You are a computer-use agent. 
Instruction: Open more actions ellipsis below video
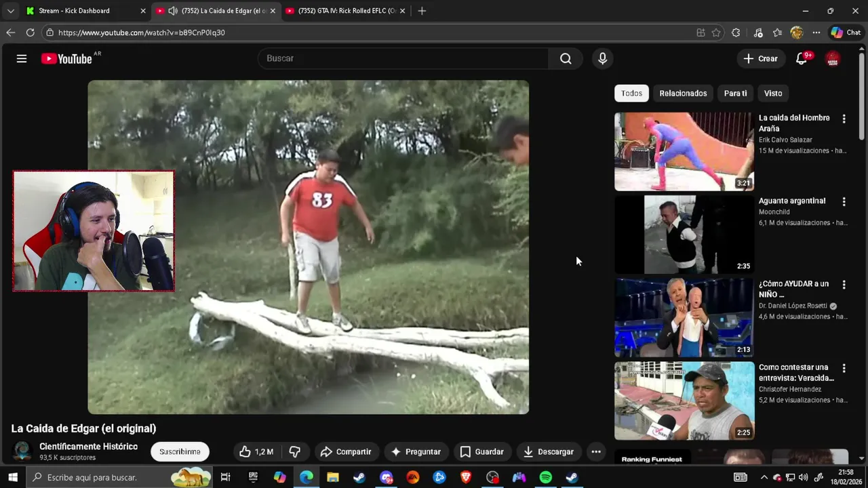pyautogui.click(x=596, y=451)
